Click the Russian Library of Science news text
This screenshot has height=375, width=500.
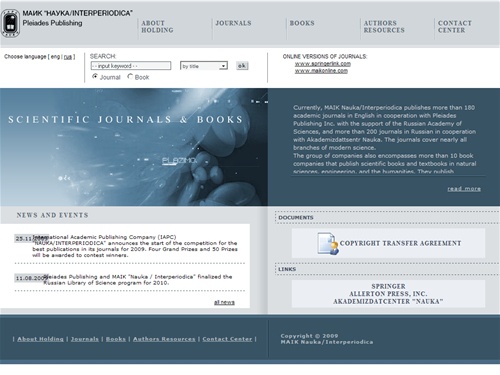(x=138, y=280)
